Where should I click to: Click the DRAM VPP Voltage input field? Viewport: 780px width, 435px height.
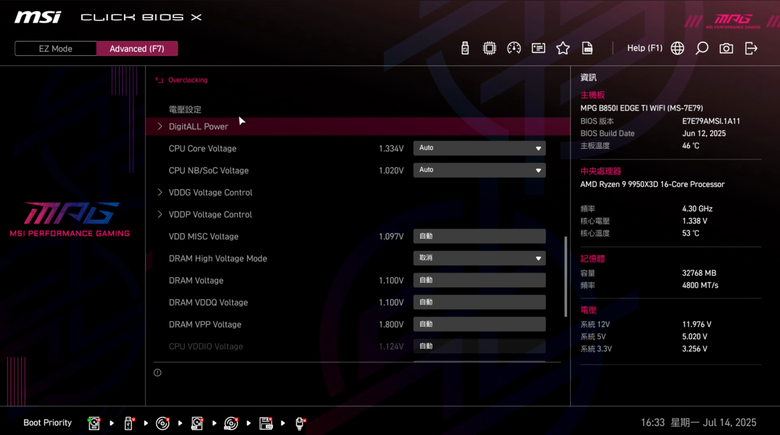479,324
